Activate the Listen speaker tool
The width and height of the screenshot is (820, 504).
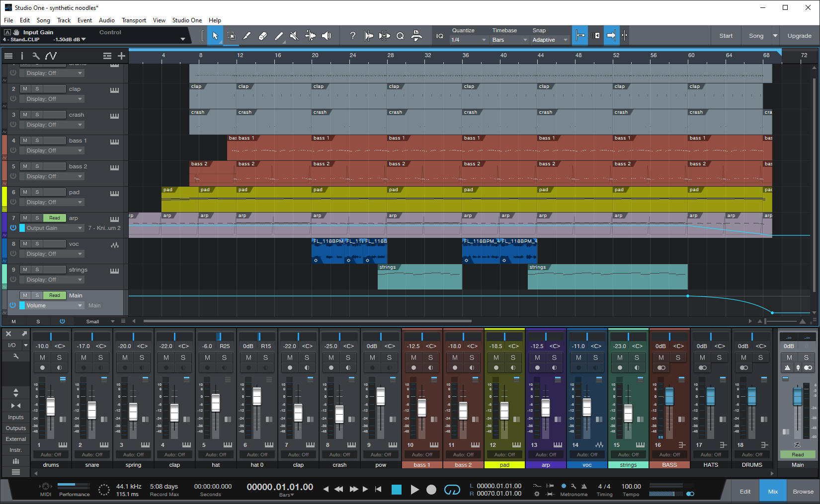click(x=327, y=36)
